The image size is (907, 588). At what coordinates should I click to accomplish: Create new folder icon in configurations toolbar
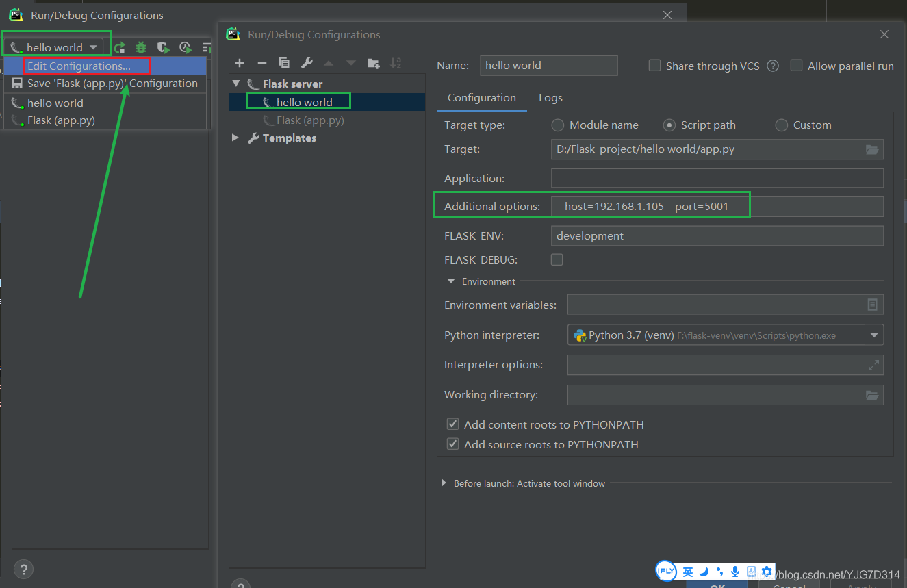[x=374, y=63]
